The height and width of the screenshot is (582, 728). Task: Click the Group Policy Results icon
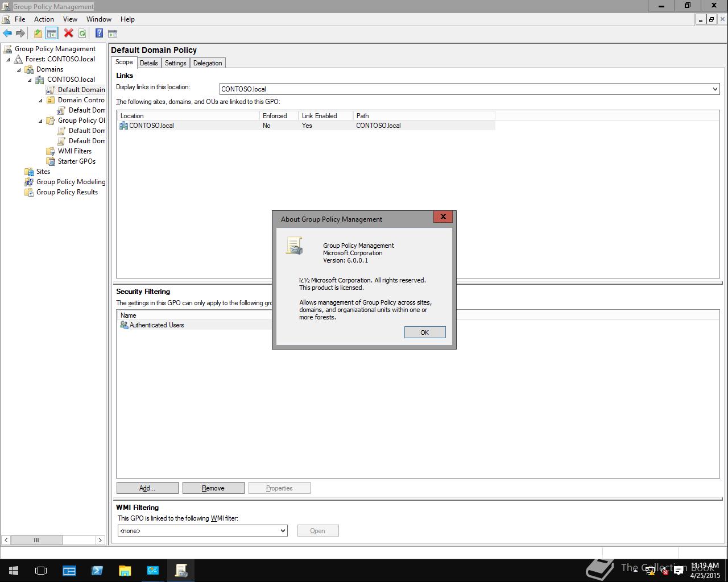point(29,192)
